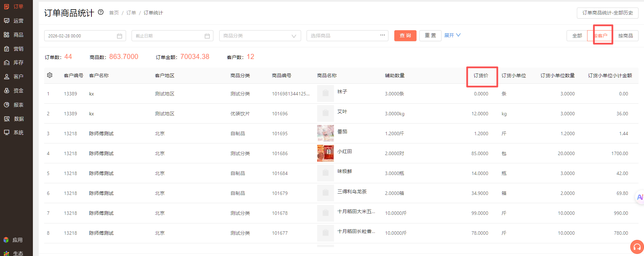
Task: Open customer number 13389 in 袜子 row
Action: click(x=71, y=94)
